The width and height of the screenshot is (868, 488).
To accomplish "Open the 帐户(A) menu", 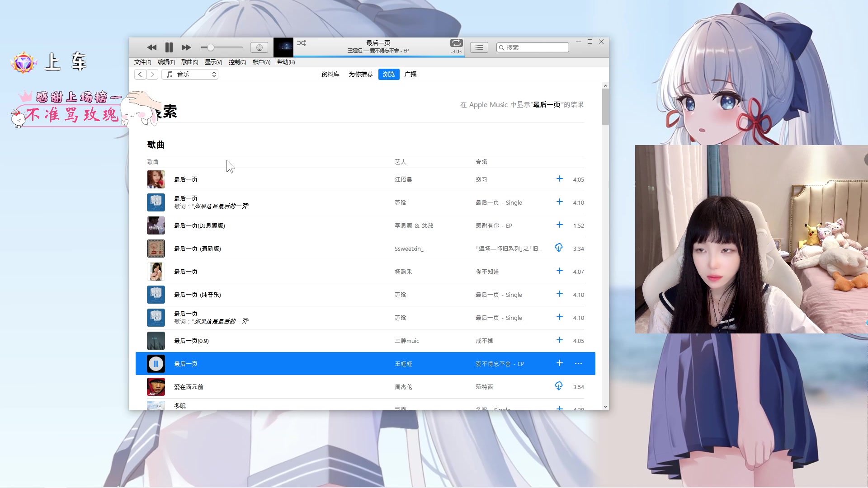I will [261, 62].
